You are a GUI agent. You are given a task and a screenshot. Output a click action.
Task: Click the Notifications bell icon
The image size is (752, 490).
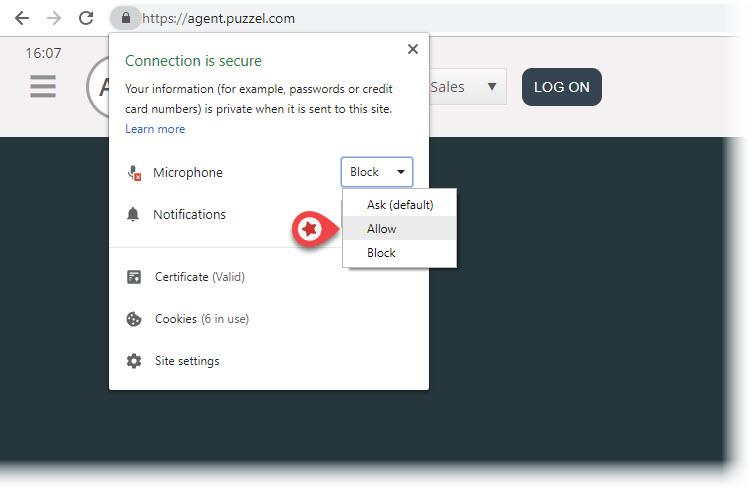(x=133, y=214)
